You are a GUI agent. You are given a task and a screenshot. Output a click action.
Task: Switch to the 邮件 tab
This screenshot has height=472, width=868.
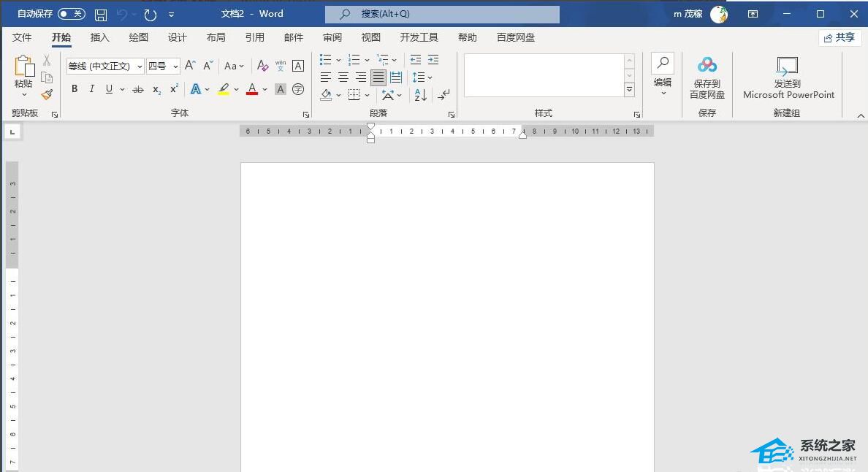pyautogui.click(x=294, y=37)
